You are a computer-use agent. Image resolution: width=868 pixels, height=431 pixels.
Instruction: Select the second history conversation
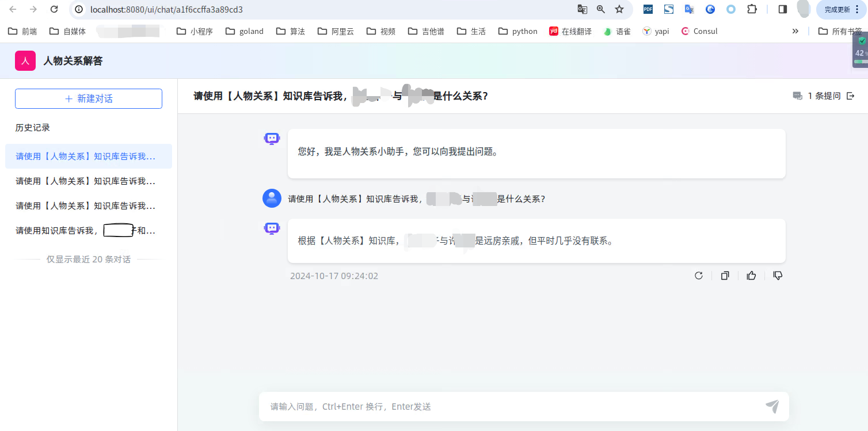(x=86, y=181)
